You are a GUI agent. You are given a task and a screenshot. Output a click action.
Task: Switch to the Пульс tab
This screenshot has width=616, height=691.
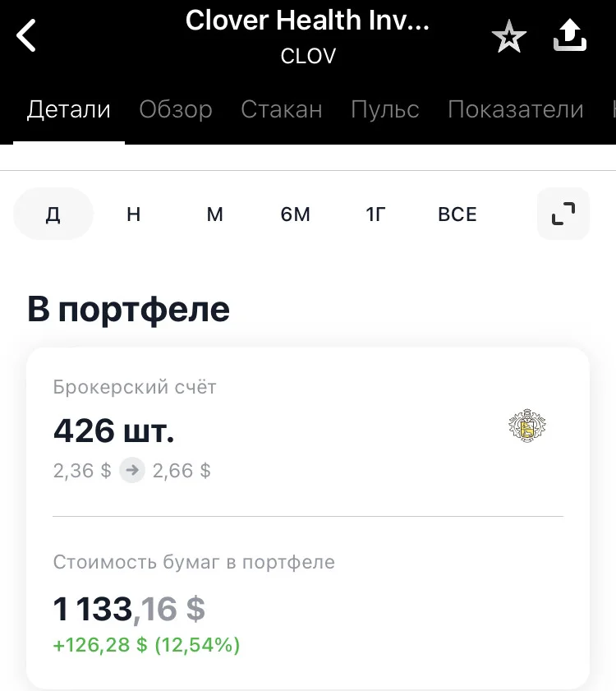coord(385,109)
